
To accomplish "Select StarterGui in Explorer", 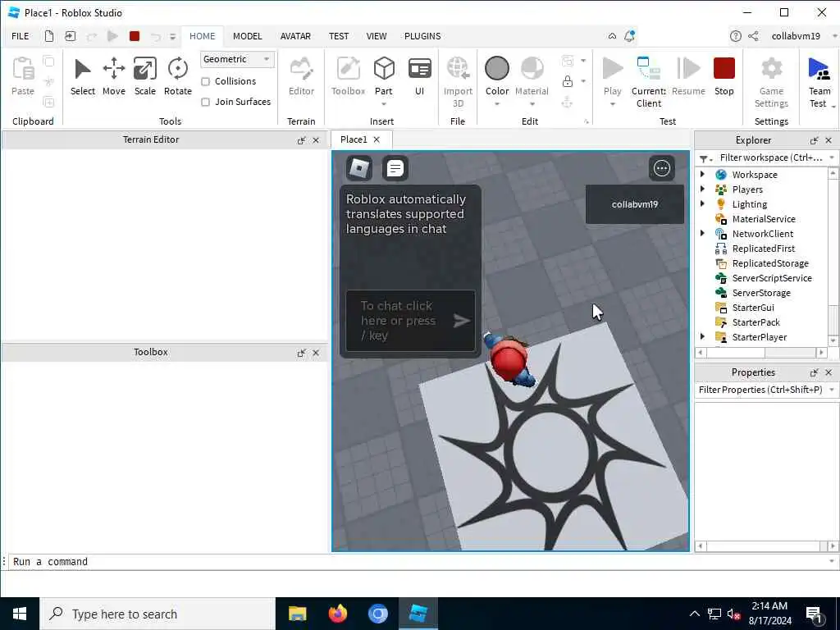I will [753, 308].
